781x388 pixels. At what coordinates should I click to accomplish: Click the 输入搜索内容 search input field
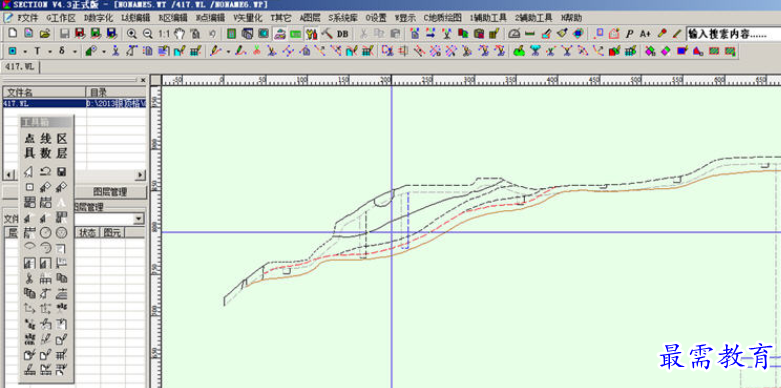733,34
